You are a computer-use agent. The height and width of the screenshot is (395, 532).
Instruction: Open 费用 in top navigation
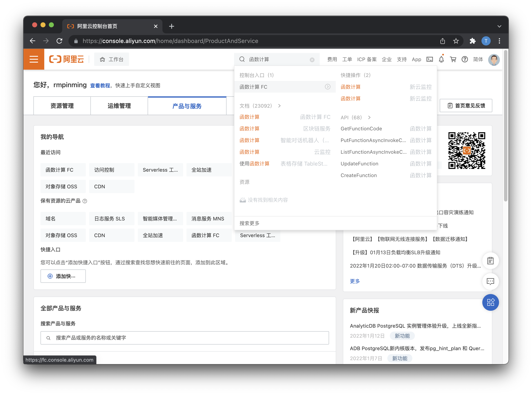pyautogui.click(x=332, y=59)
